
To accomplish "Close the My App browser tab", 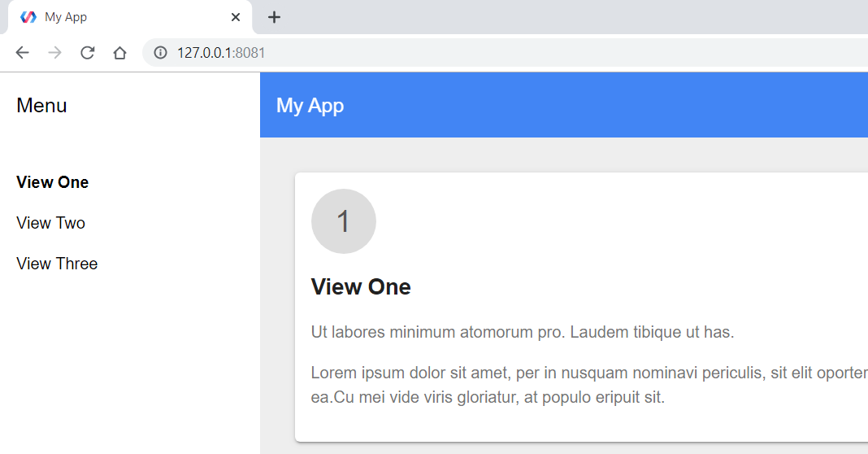I will pyautogui.click(x=236, y=17).
